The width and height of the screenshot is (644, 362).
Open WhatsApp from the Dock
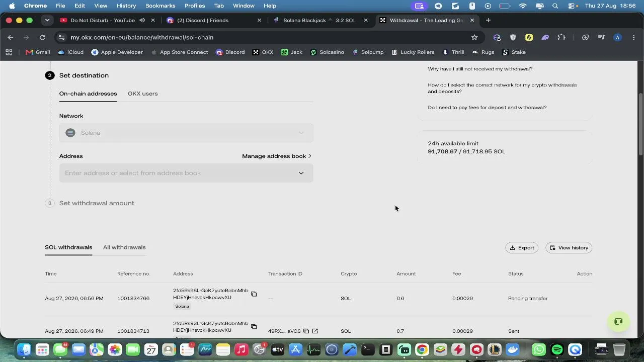point(538,349)
